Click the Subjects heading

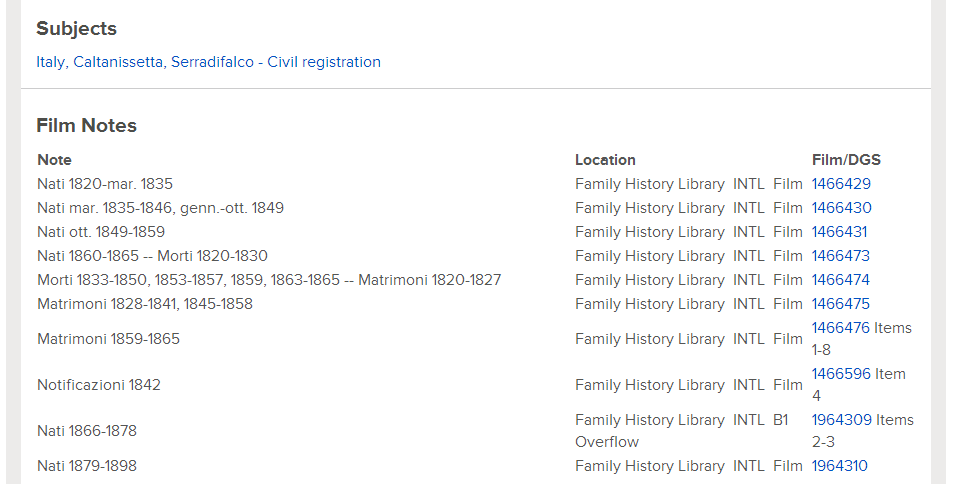click(x=76, y=29)
